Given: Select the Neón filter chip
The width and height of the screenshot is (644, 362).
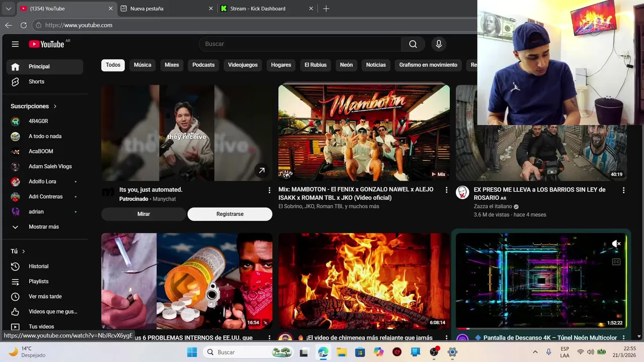Looking at the screenshot, I should tap(346, 65).
